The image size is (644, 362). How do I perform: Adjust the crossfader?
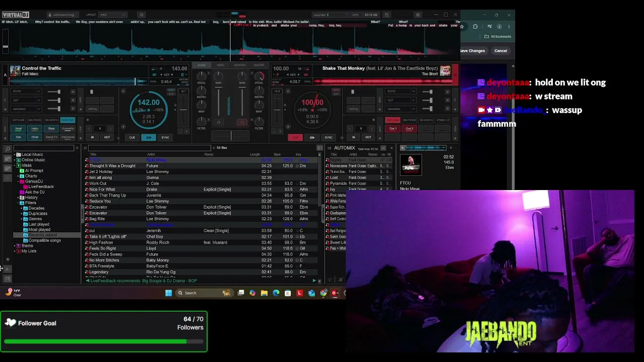click(230, 136)
